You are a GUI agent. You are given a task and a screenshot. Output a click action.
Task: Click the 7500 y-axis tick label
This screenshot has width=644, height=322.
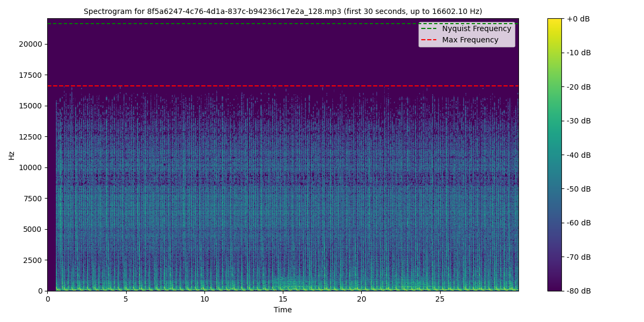click(32, 199)
